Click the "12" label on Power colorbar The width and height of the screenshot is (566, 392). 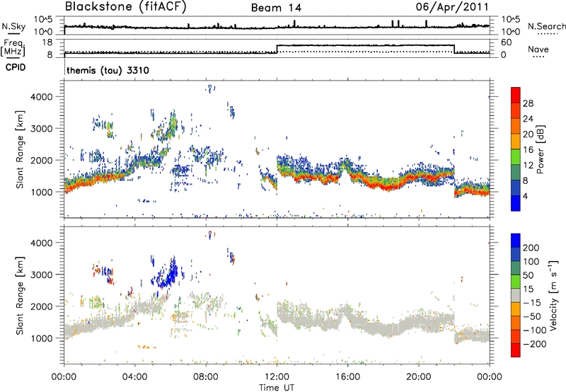point(528,166)
